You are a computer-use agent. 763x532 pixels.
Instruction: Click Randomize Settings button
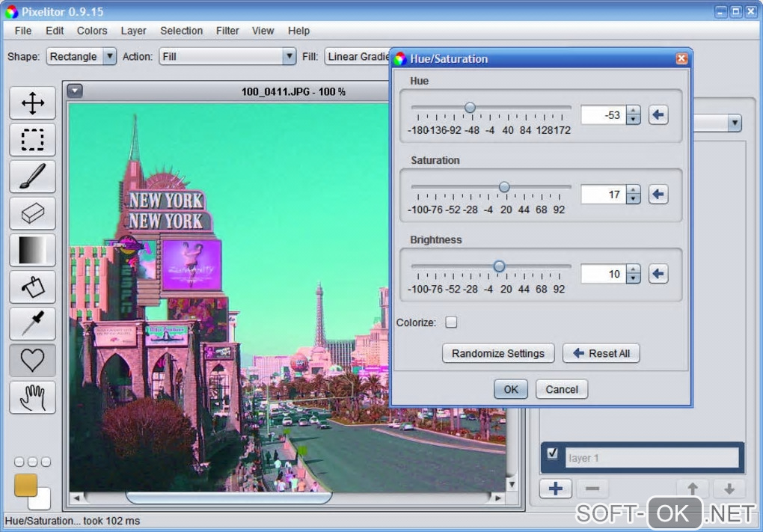[497, 353]
